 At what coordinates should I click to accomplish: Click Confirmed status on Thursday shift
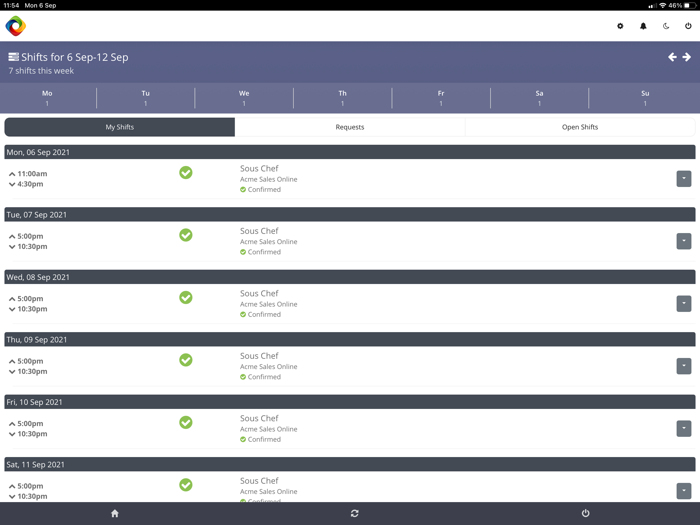point(260,377)
